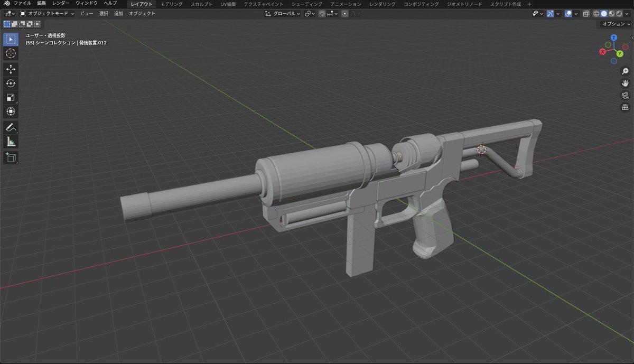634x364 pixels.
Task: Toggle snapping magnet icon
Action: click(x=322, y=14)
